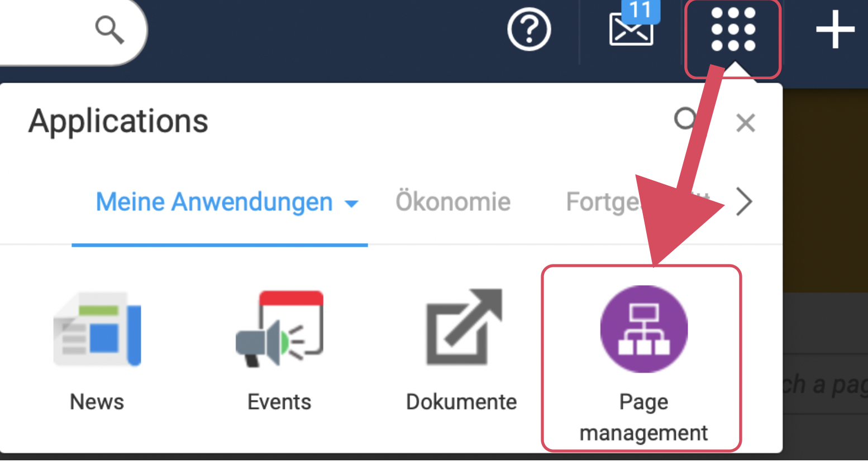Viewport: 868px width, 462px height.
Task: Open the Dokumente external link icon
Action: 462,328
